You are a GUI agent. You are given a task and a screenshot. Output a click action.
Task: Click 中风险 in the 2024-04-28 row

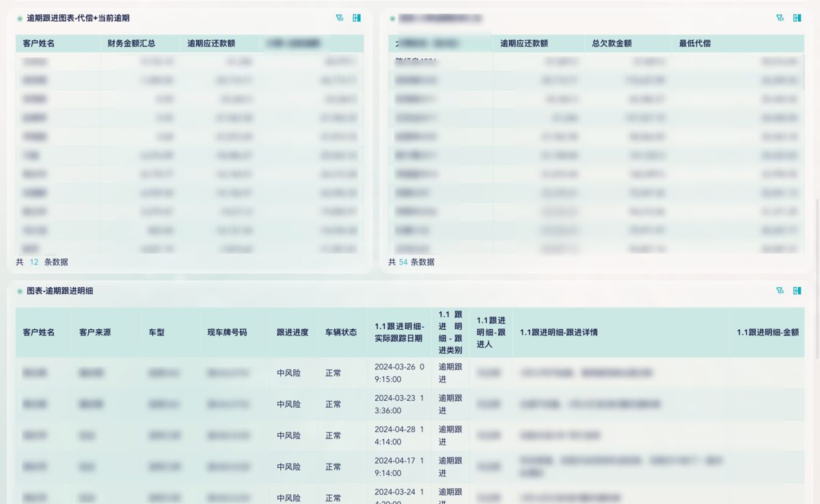tap(288, 436)
